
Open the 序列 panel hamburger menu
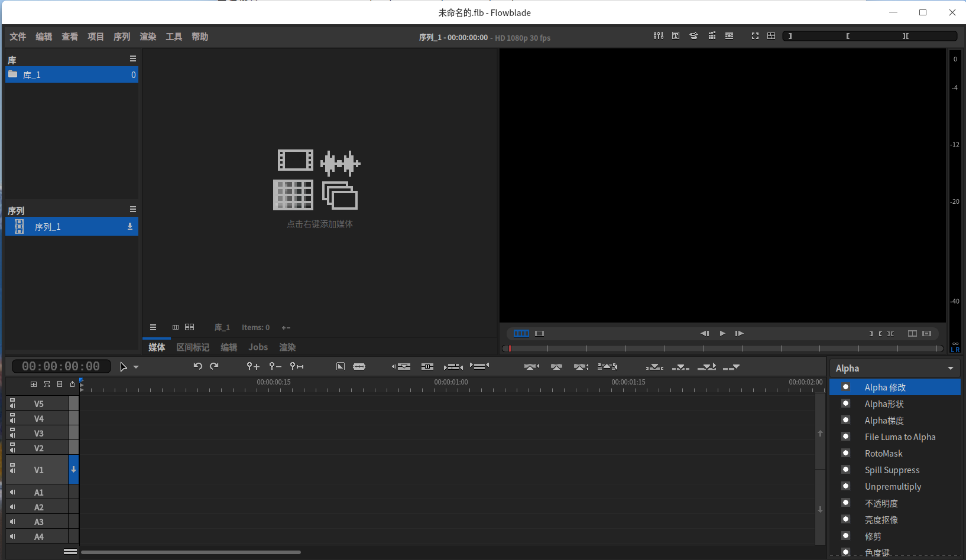[133, 209]
